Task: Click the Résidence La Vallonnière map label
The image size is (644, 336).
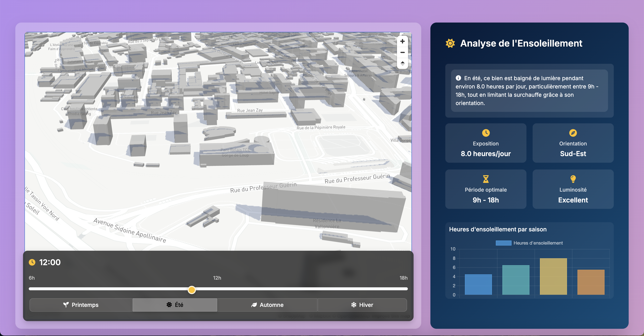Action: [327, 224]
